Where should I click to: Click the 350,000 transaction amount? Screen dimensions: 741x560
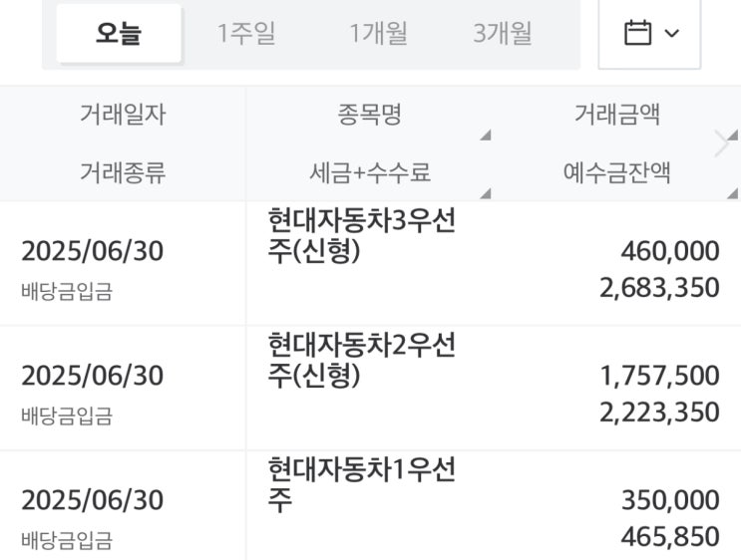[669, 499]
